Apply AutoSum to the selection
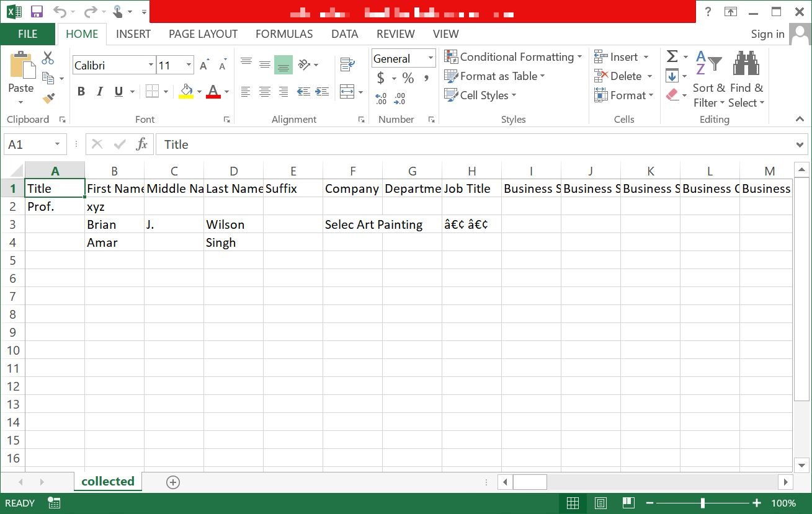 coord(672,56)
